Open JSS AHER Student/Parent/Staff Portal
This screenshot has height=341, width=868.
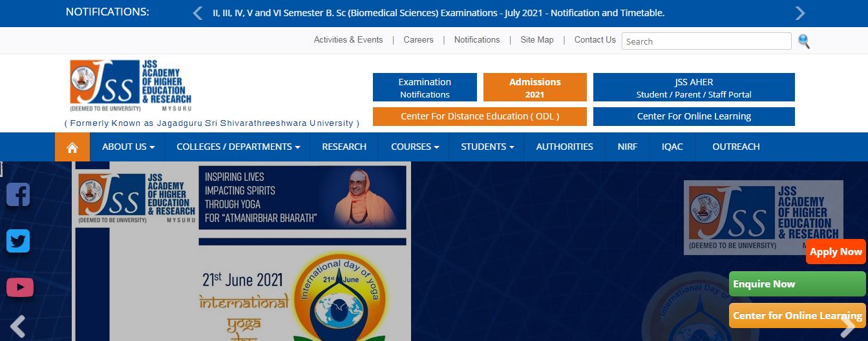(694, 87)
